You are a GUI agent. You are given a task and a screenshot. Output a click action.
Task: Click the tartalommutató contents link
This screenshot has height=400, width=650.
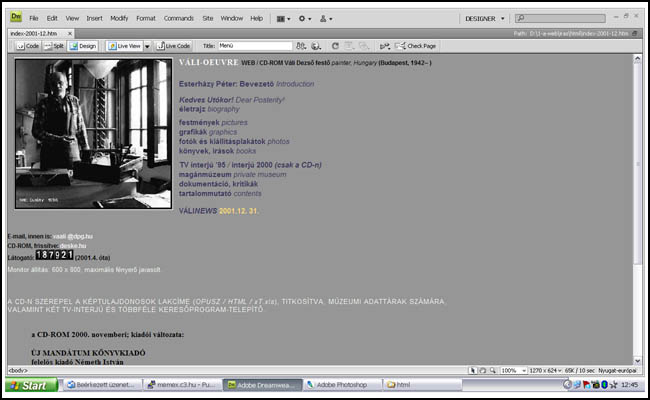[x=220, y=194]
